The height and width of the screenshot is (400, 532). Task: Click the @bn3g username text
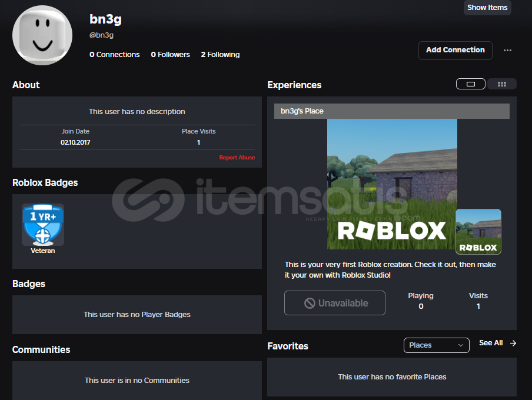pyautogui.click(x=101, y=35)
